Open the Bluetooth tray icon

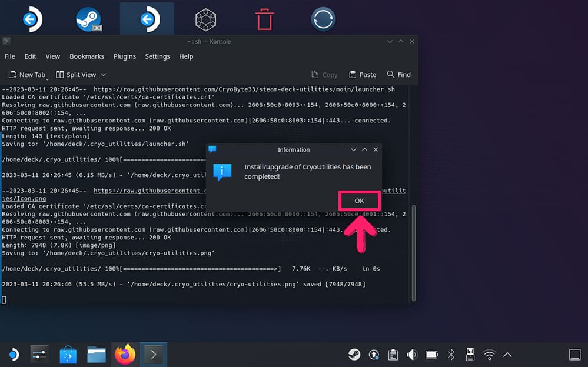(x=451, y=355)
